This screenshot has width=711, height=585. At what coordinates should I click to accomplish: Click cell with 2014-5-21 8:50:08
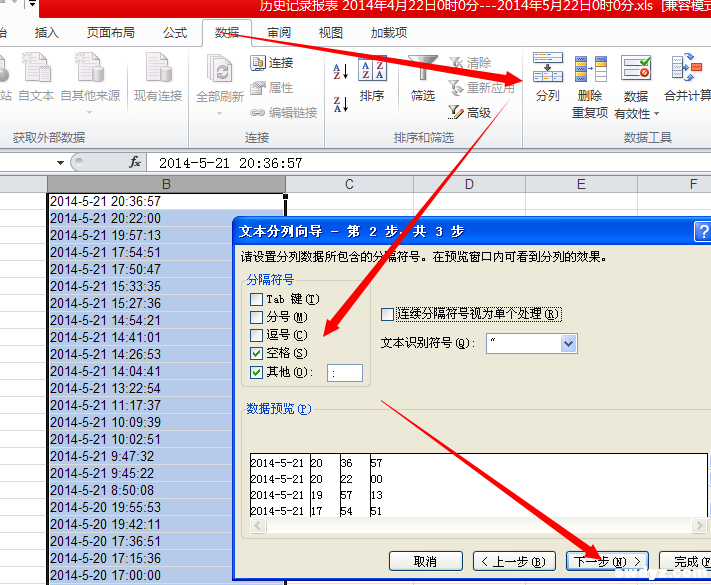141,491
